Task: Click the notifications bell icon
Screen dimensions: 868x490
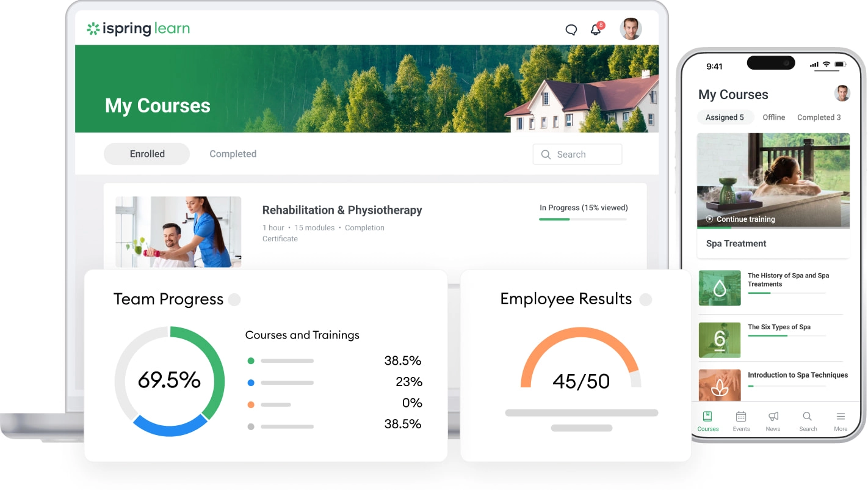Action: tap(596, 29)
